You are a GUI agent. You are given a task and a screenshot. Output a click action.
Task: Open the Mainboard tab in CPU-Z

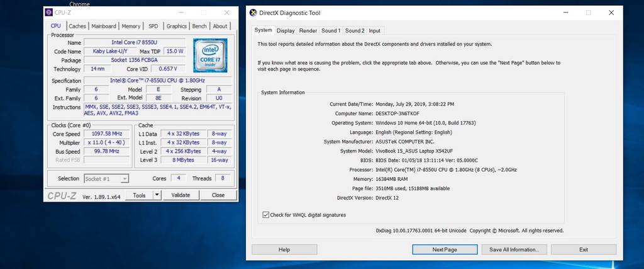[x=104, y=26]
